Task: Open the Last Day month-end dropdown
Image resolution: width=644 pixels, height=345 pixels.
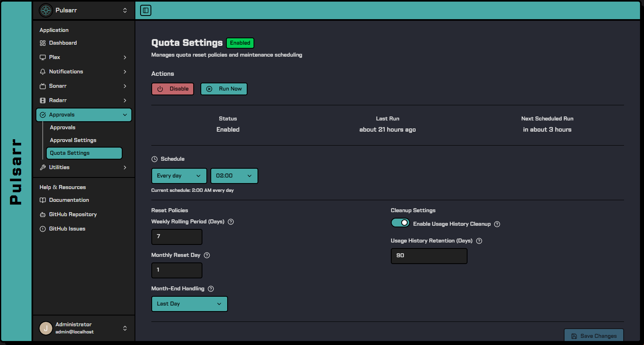Action: point(190,304)
